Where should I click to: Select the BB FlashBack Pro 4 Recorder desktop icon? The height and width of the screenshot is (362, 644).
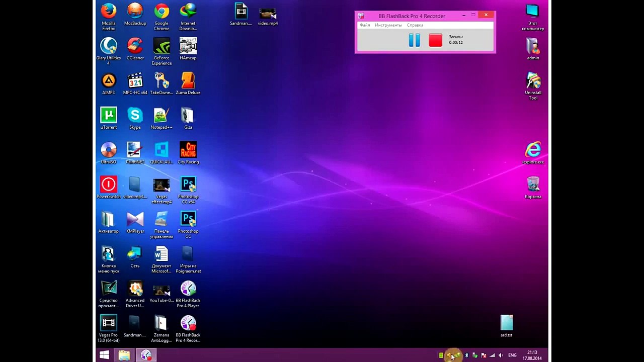pos(188,329)
